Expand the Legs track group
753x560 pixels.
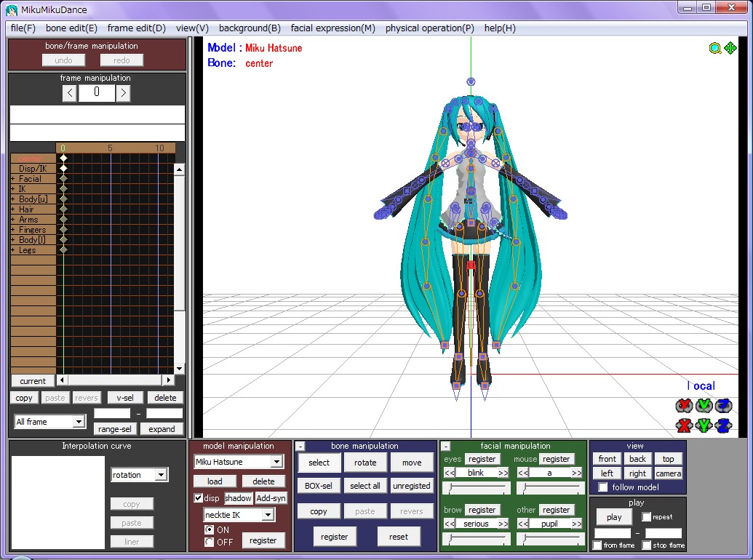coord(13,250)
